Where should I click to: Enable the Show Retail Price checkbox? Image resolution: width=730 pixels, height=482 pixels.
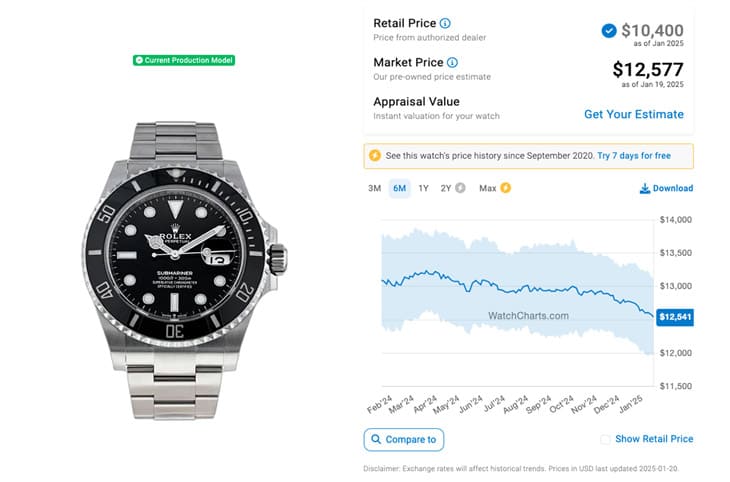[x=605, y=439]
